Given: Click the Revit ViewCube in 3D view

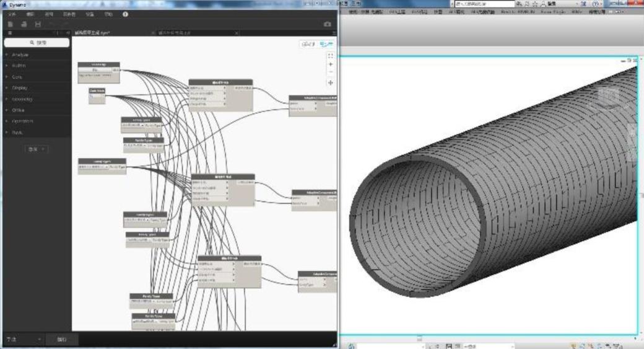Looking at the screenshot, I should (x=610, y=98).
